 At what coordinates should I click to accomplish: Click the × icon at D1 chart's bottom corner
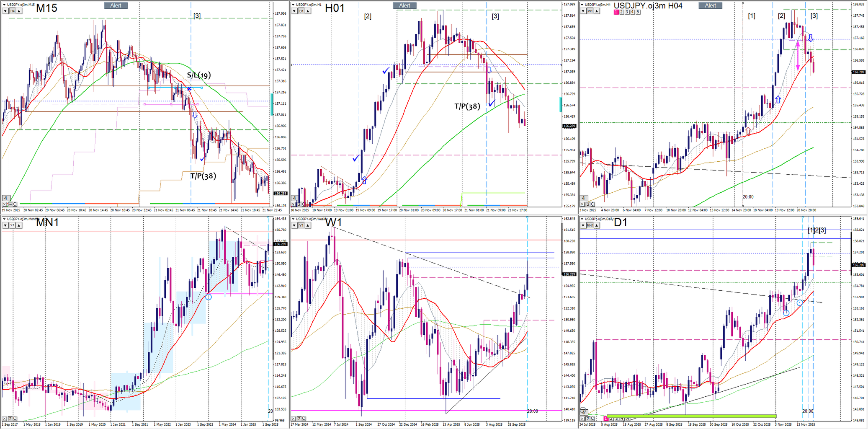[x=583, y=419]
